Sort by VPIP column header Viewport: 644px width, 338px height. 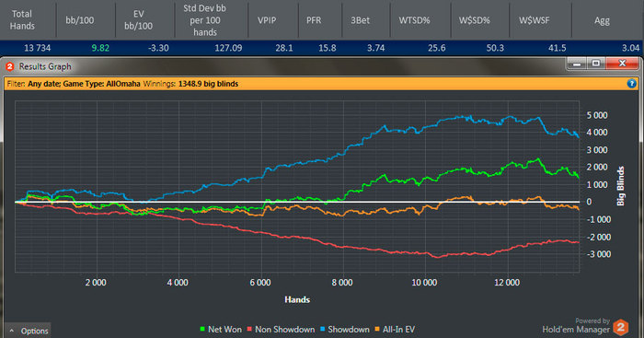267,20
